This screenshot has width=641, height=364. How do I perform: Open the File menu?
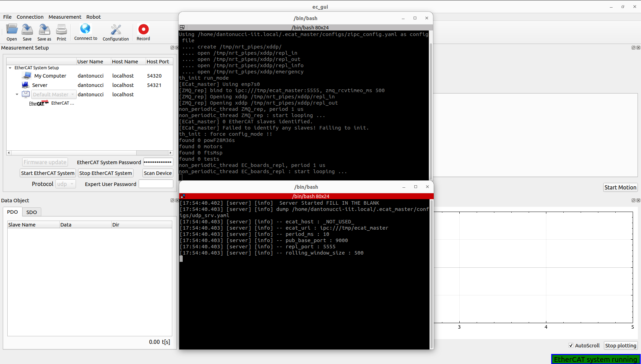(x=7, y=17)
